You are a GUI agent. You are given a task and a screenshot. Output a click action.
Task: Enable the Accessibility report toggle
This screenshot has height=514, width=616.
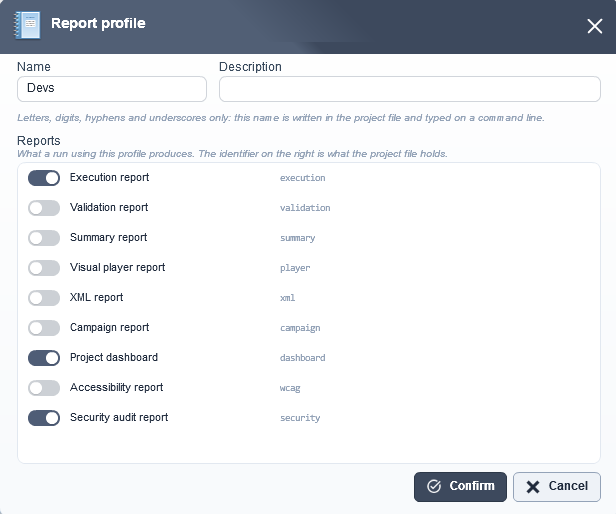click(x=44, y=388)
